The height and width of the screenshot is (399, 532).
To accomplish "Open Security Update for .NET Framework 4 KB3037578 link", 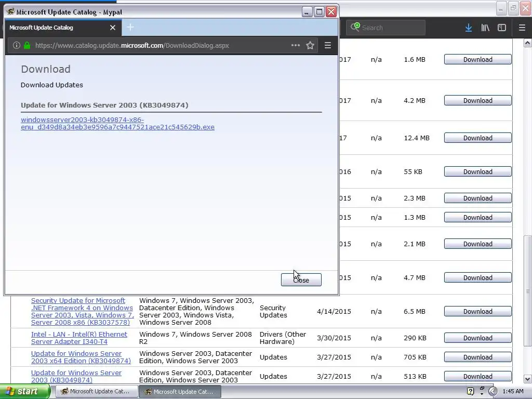I will click(83, 312).
